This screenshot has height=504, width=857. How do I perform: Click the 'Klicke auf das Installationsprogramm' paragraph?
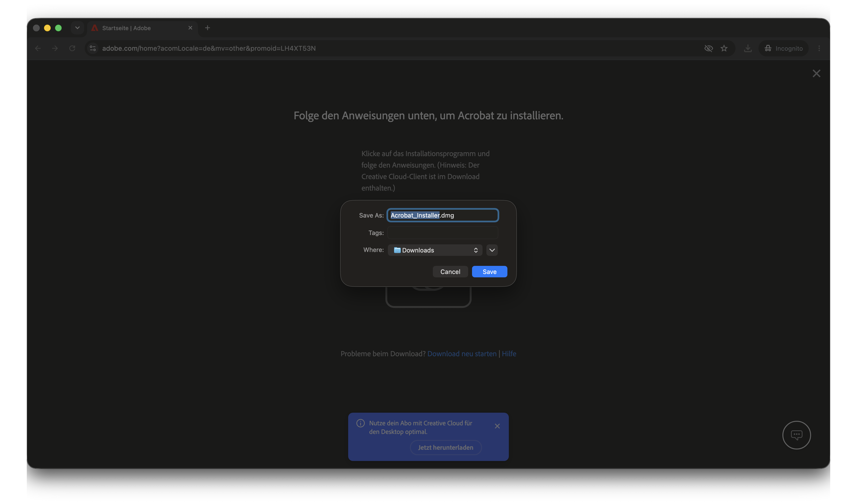pyautogui.click(x=425, y=171)
